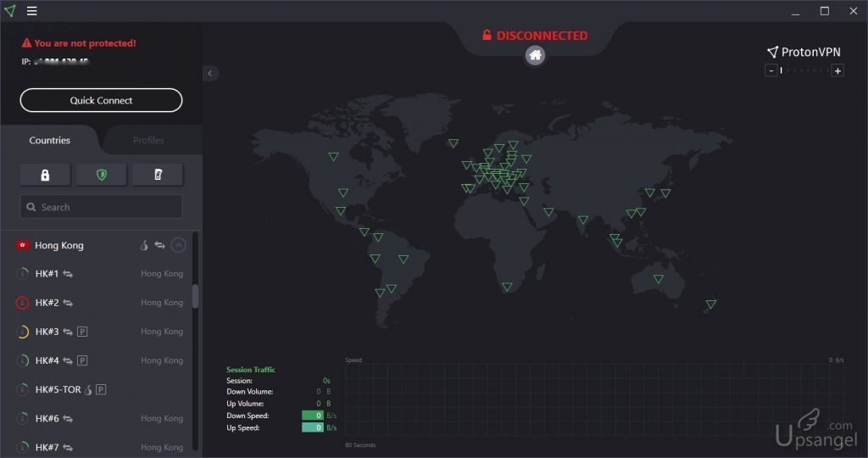The height and width of the screenshot is (458, 868).
Task: Click the Plus badge on HK#4
Action: (82, 360)
